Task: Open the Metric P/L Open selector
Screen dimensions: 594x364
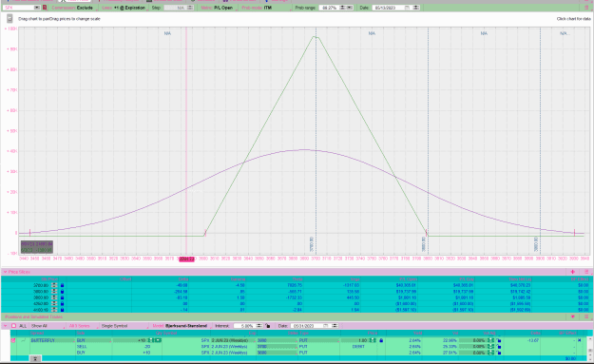Action: click(217, 8)
